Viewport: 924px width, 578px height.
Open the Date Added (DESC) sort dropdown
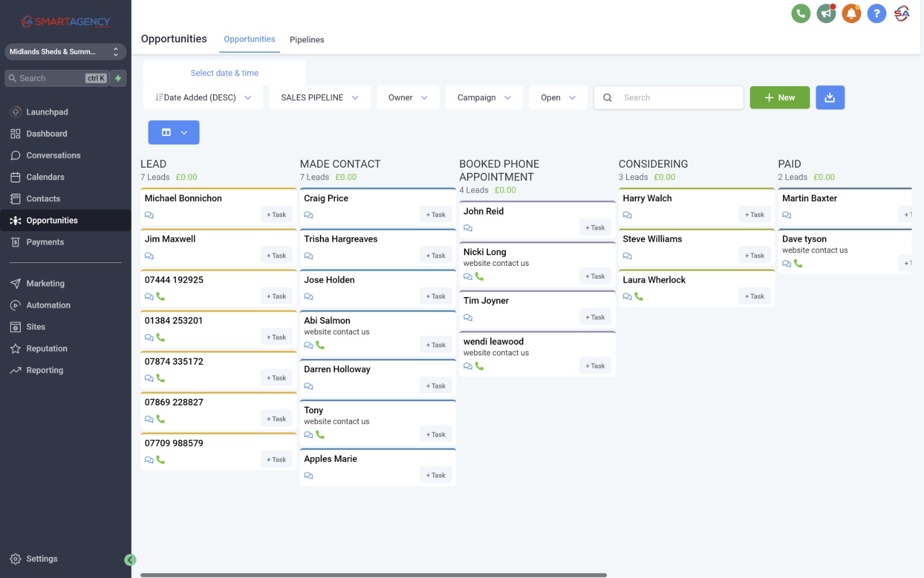pyautogui.click(x=203, y=98)
